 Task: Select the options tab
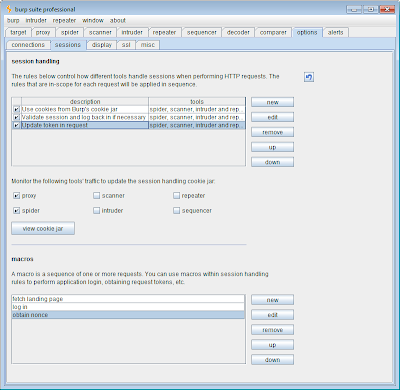tap(307, 32)
